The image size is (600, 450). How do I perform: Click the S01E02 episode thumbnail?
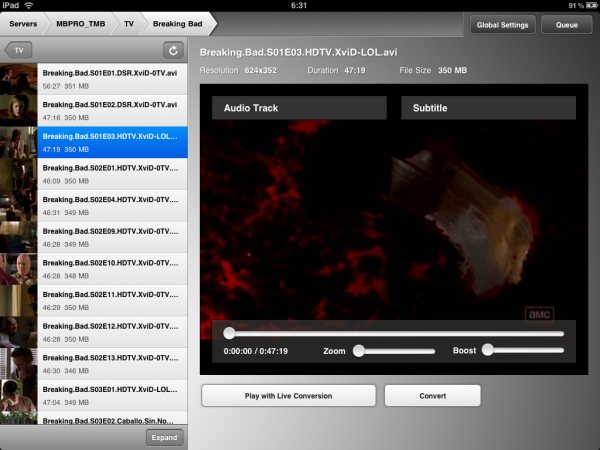[x=18, y=111]
